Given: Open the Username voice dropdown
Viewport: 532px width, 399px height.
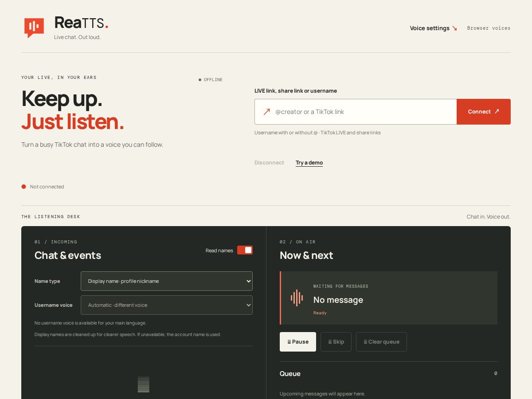Looking at the screenshot, I should (x=167, y=305).
